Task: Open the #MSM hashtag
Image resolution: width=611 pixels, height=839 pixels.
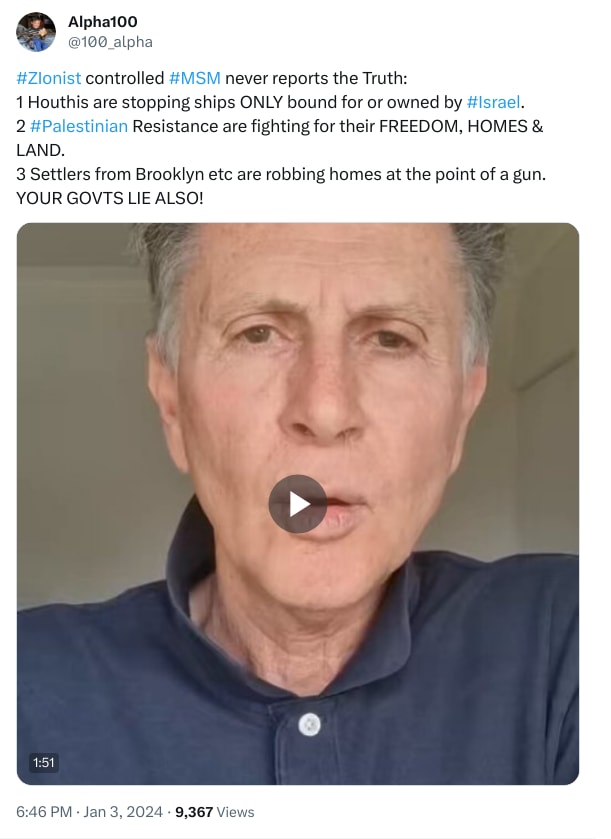Action: 195,78
